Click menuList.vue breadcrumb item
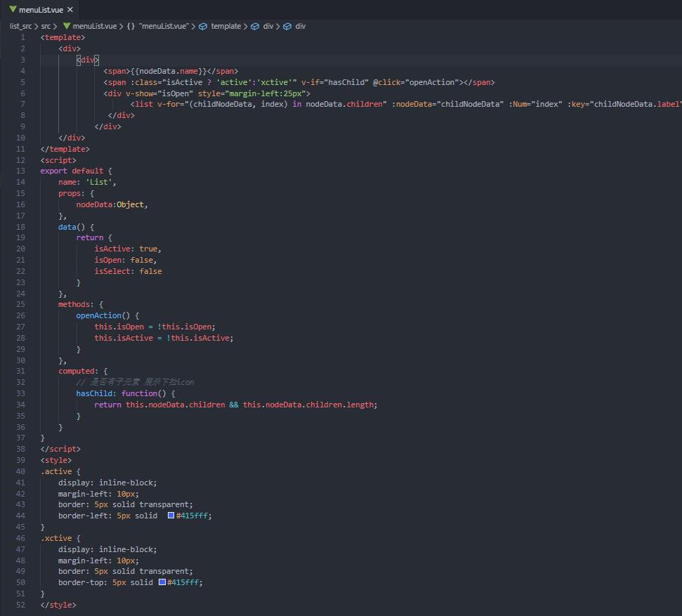 pos(94,26)
